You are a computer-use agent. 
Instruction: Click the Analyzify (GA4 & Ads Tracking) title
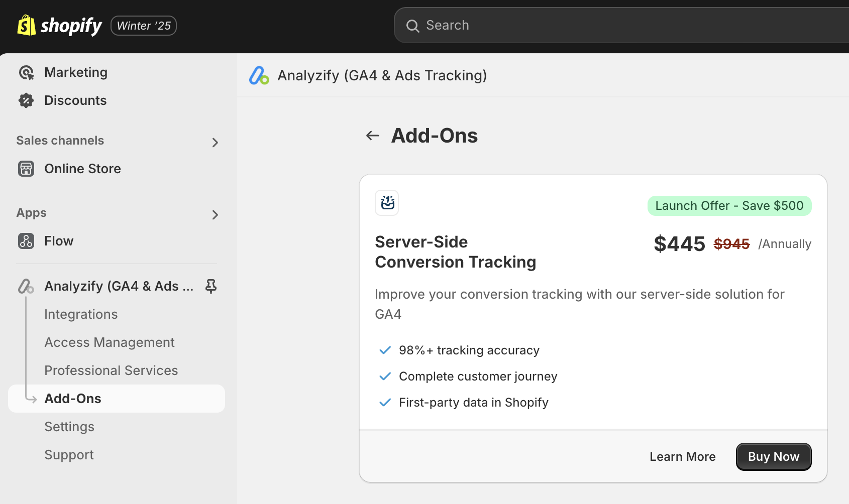tap(382, 75)
